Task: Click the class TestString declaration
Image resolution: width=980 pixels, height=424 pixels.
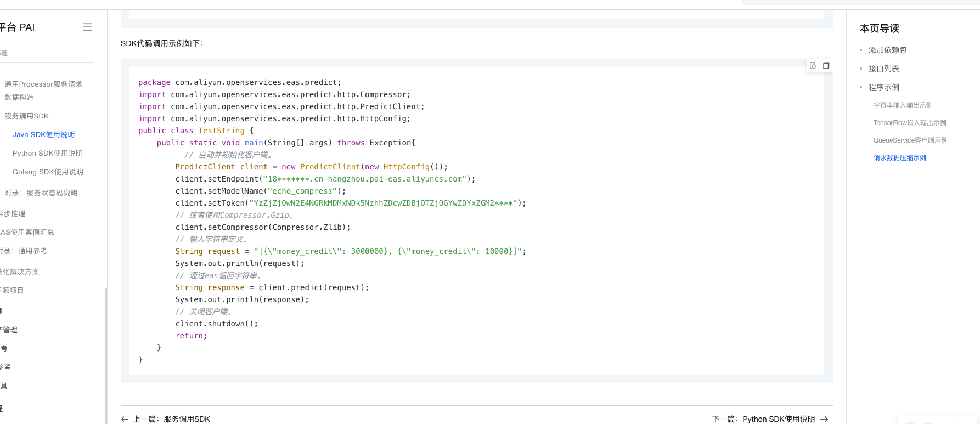Action: point(196,131)
